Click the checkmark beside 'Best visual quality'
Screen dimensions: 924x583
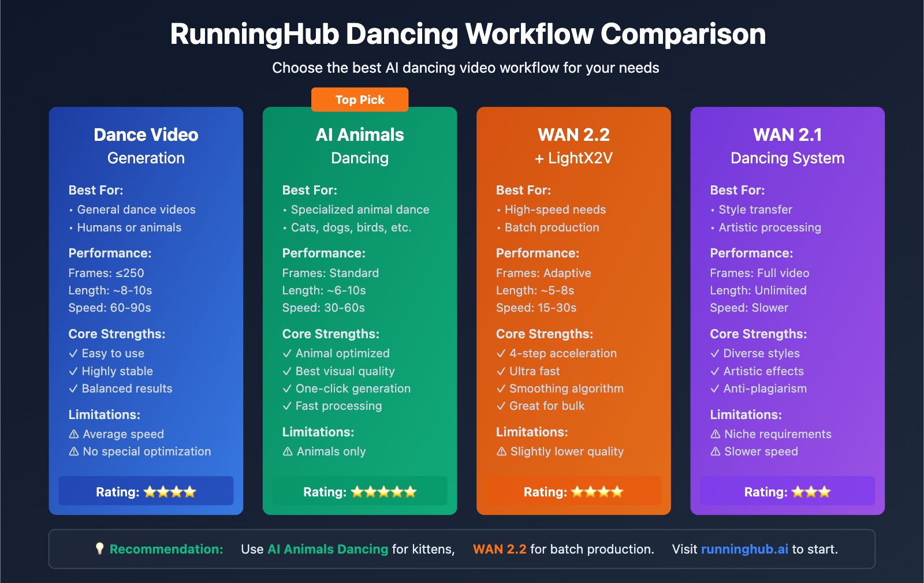click(x=286, y=371)
